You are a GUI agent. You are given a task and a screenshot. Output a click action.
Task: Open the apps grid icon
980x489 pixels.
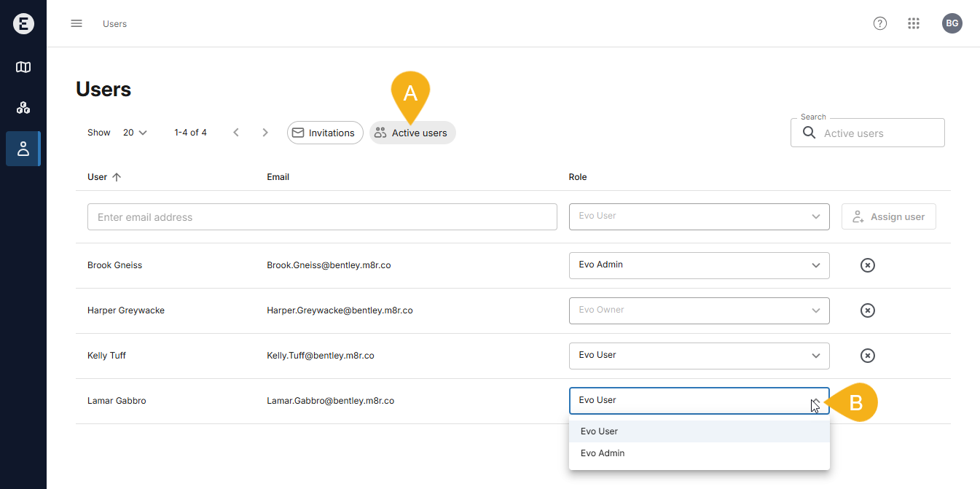[x=914, y=23]
